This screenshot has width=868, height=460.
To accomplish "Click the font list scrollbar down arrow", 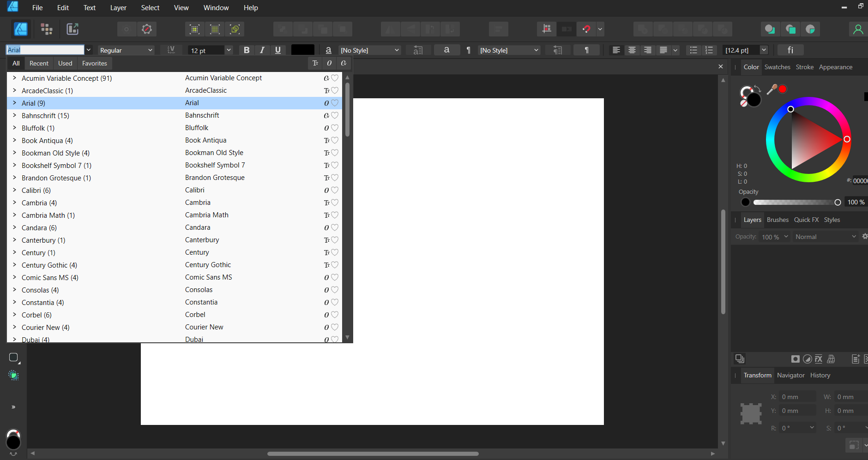I will [347, 337].
